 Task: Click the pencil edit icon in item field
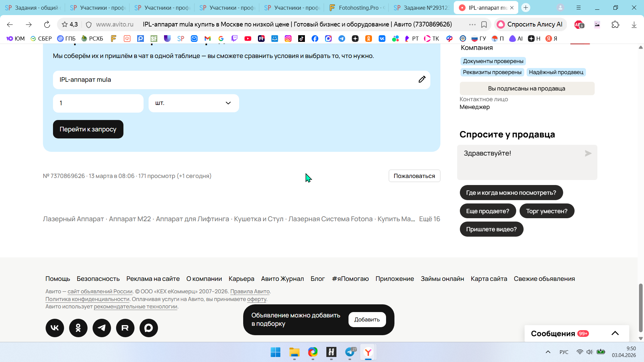pos(422,79)
